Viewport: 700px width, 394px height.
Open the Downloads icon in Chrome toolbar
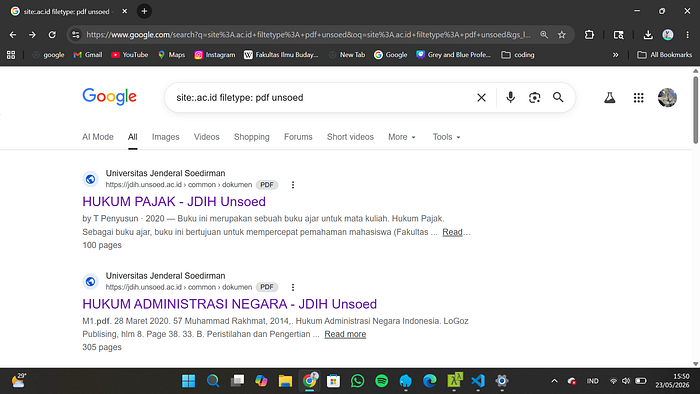click(x=648, y=35)
